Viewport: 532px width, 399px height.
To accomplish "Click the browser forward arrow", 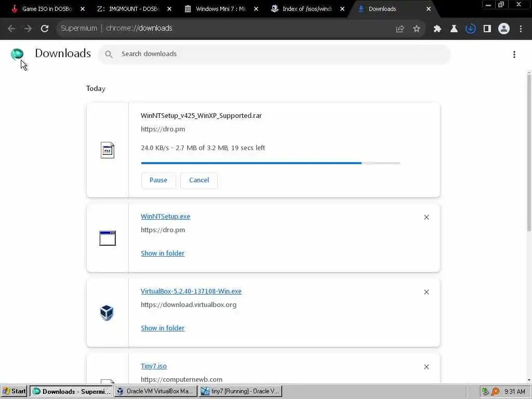I will pyautogui.click(x=28, y=29).
